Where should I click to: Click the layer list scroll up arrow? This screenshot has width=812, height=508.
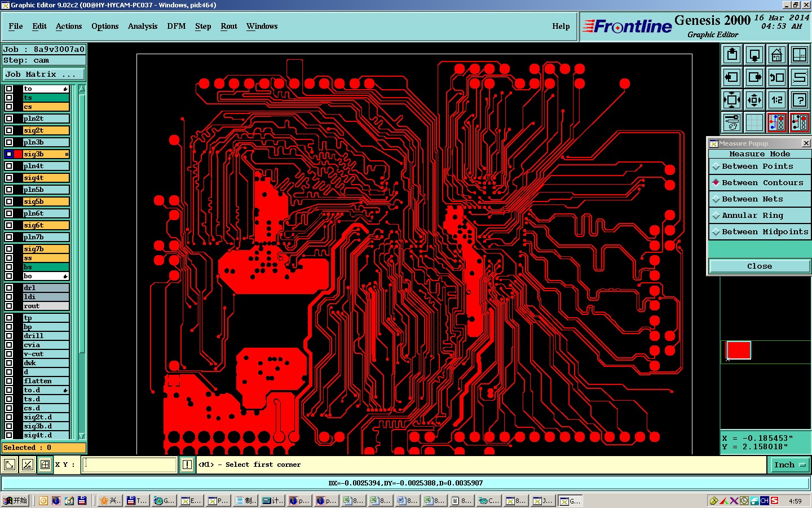tap(82, 89)
